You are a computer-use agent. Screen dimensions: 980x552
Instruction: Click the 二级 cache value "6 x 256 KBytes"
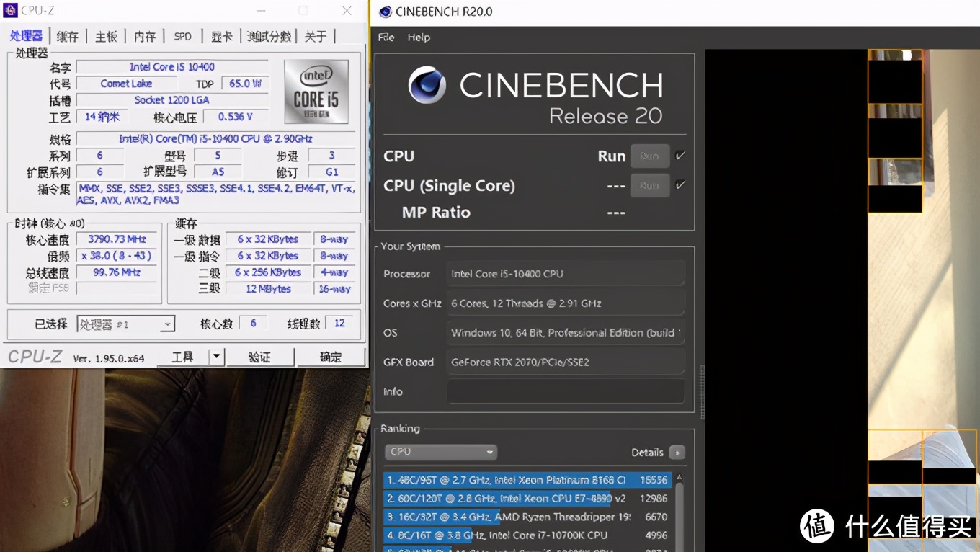(268, 272)
